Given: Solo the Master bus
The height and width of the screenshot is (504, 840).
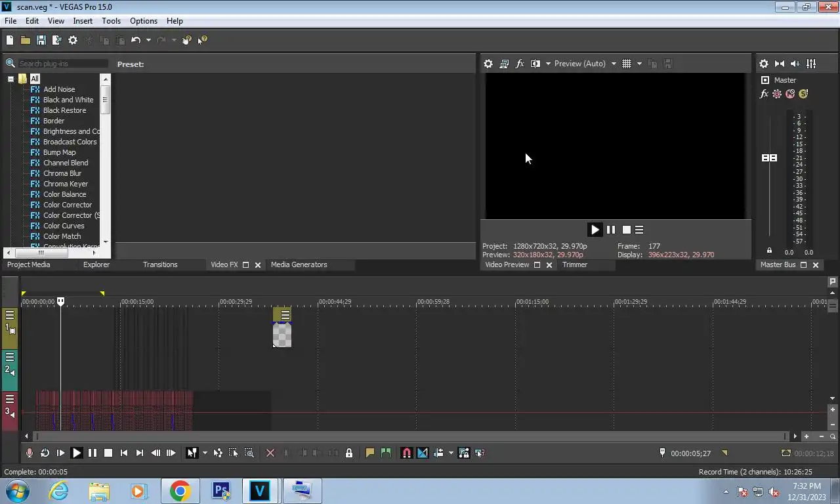Looking at the screenshot, I should click(803, 94).
